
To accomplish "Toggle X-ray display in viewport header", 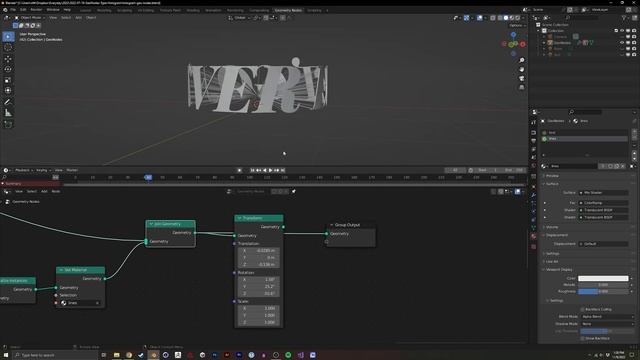I will [x=493, y=18].
